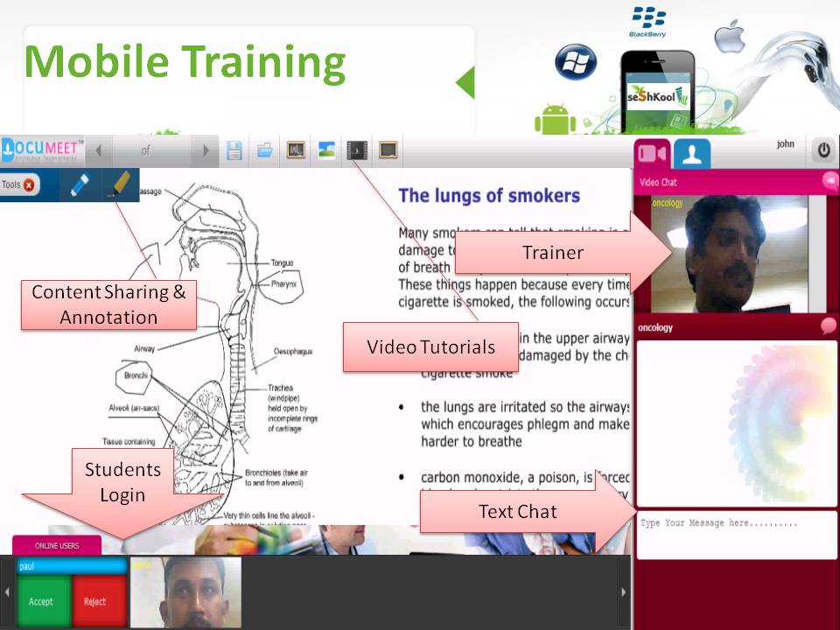This screenshot has height=630, width=840.
Task: Open video tutorials filmstrip icon
Action: point(358,150)
